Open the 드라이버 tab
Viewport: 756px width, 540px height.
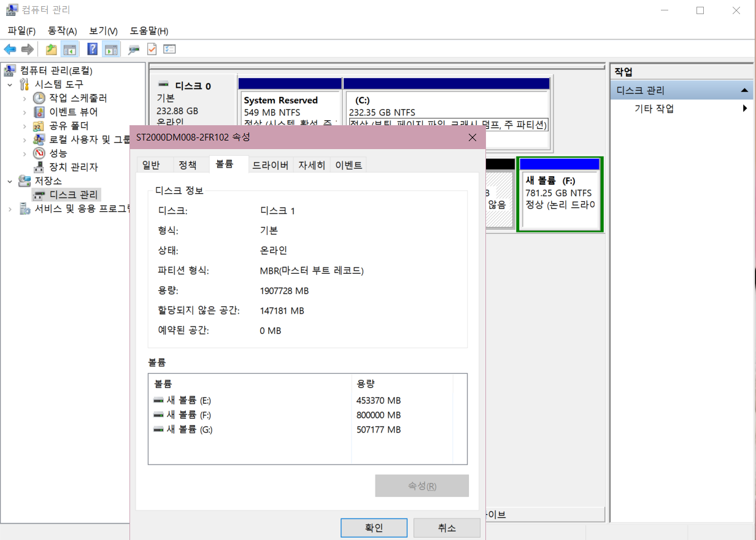tap(270, 164)
